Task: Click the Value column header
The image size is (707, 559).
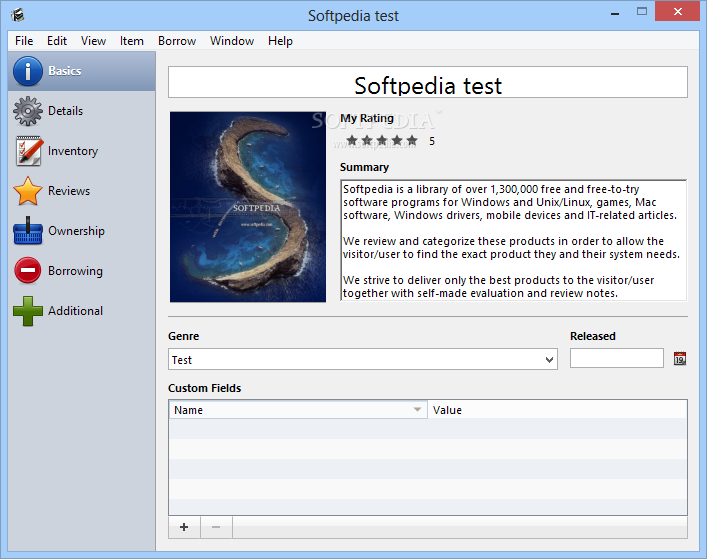Action: (x=557, y=410)
